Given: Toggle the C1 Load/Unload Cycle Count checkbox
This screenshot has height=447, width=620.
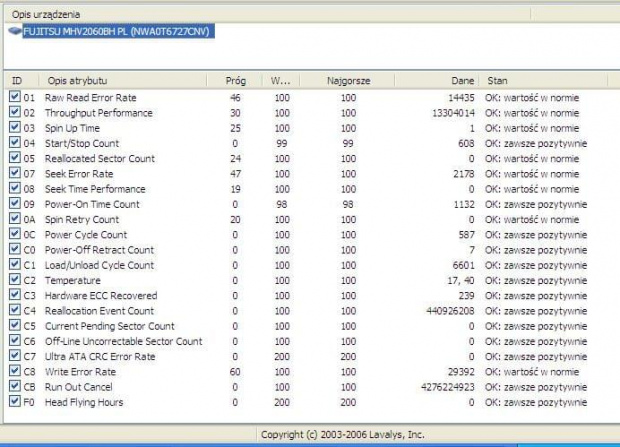Looking at the screenshot, I should pyautogui.click(x=15, y=264).
